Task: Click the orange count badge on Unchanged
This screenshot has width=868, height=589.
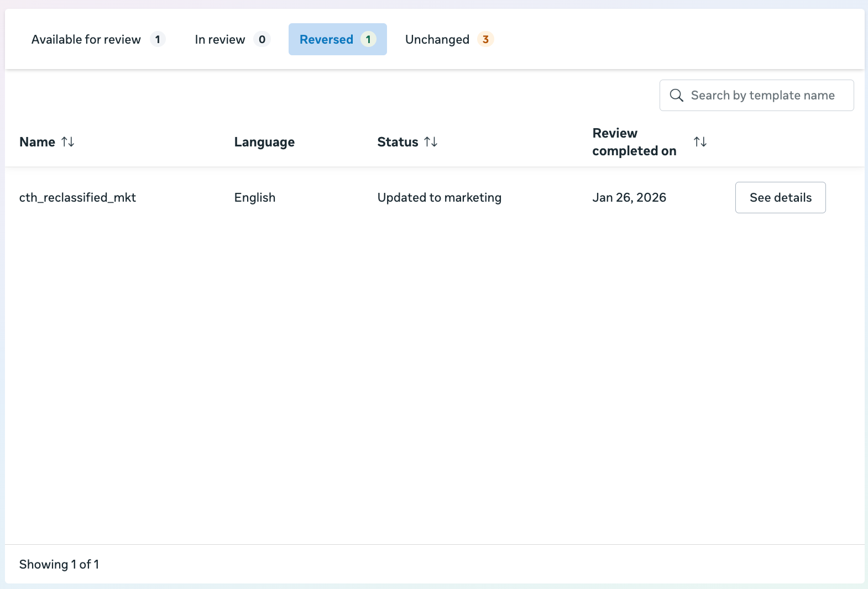Action: pos(485,39)
